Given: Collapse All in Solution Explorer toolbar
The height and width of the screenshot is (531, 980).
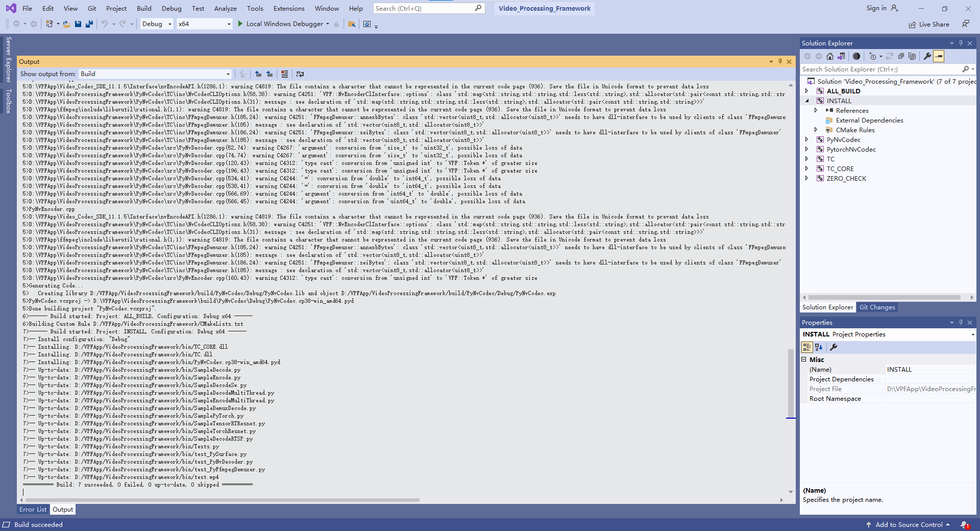Looking at the screenshot, I should 901,56.
